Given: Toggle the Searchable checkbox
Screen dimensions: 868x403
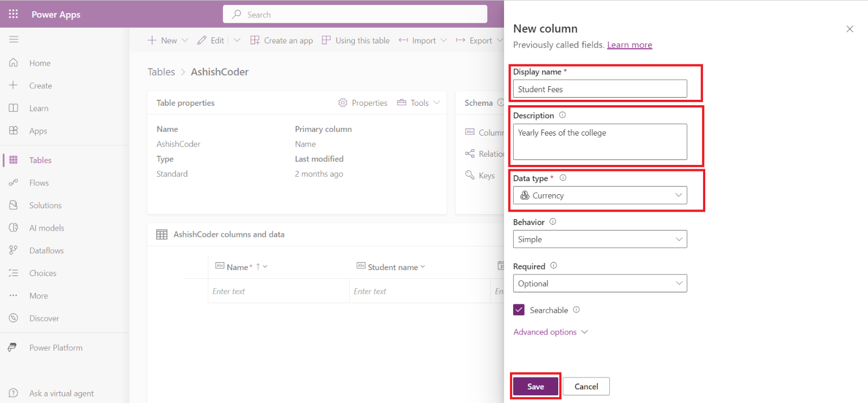Looking at the screenshot, I should coord(519,310).
